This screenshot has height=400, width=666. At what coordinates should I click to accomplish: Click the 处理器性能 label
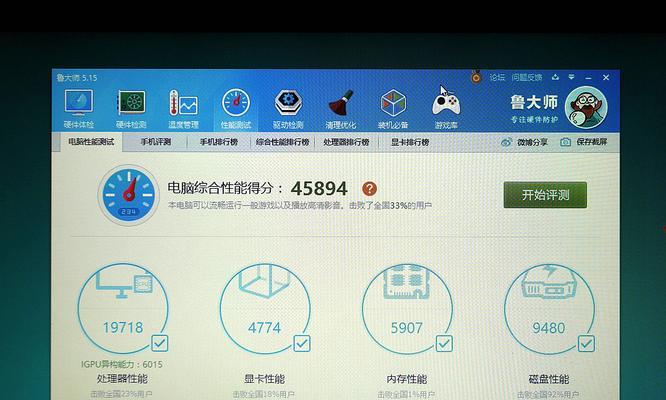(x=122, y=379)
